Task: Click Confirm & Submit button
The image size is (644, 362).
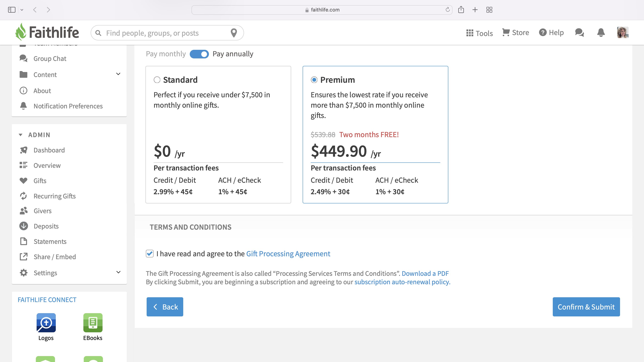Action: point(586,307)
